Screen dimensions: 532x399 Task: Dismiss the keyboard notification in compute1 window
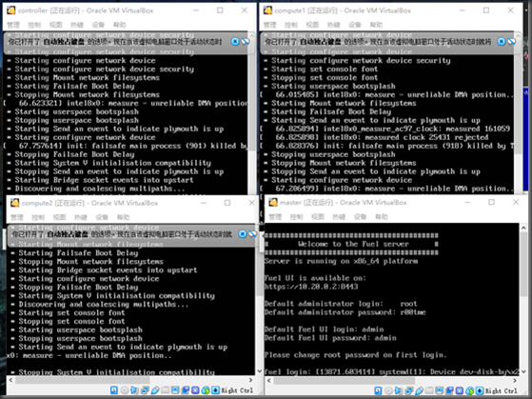click(502, 42)
